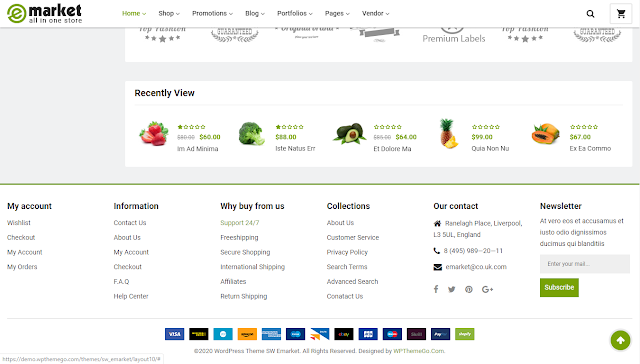
Task: Open Quia Non Nu product link
Action: [490, 149]
